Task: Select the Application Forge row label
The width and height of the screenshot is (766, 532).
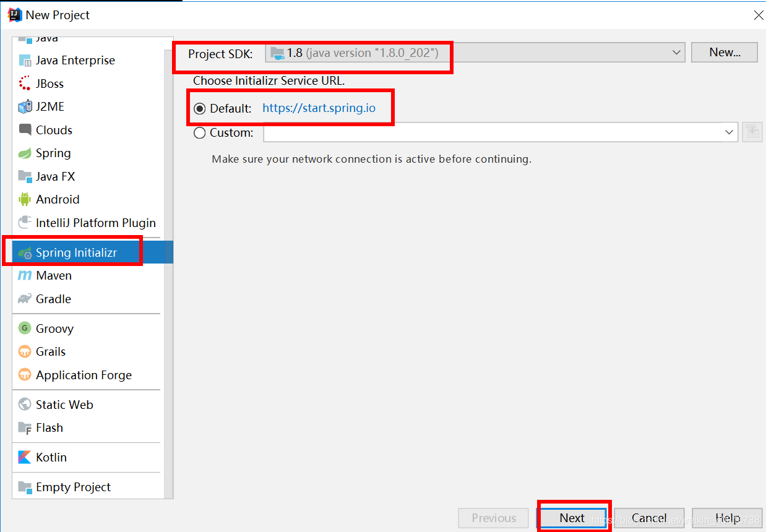Action: tap(84, 375)
